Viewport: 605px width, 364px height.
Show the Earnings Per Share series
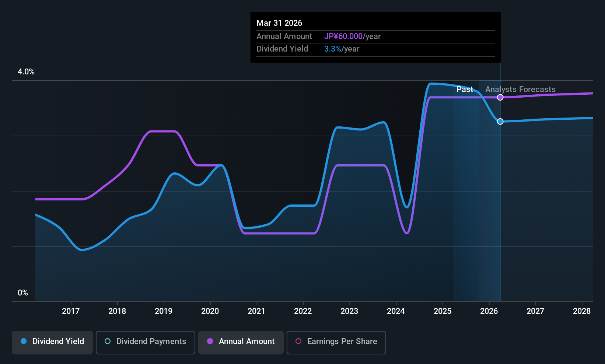pos(336,342)
